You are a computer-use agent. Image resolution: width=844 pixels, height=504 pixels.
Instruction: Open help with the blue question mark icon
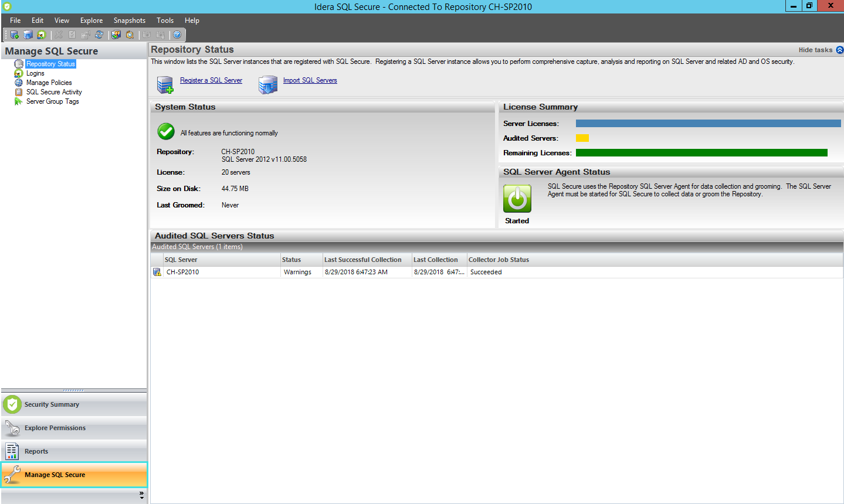pos(177,35)
